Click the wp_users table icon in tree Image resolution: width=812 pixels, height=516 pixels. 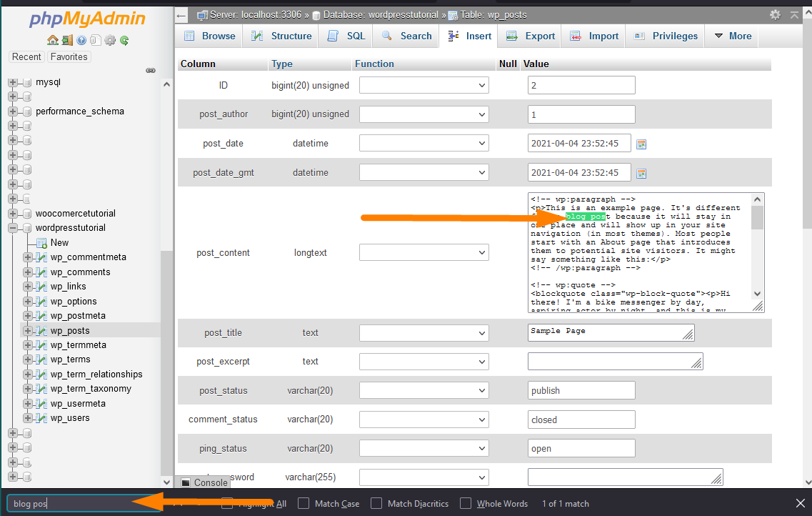41,418
